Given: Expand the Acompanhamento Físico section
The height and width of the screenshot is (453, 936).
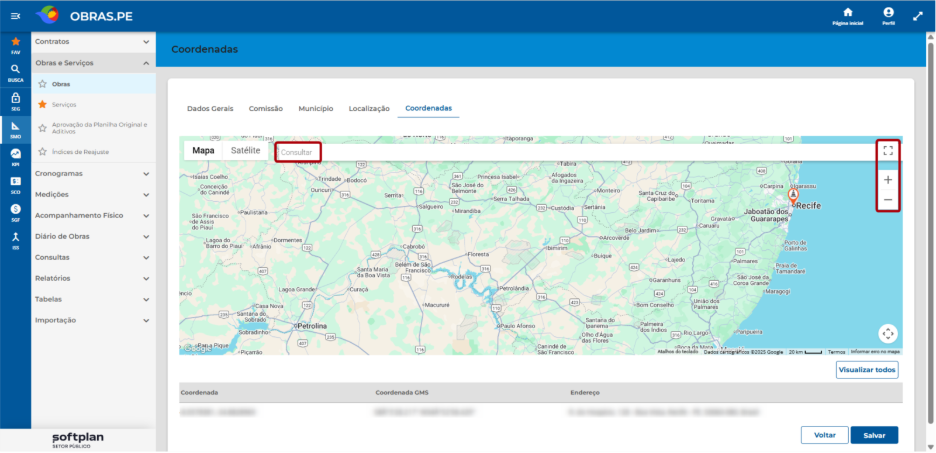Looking at the screenshot, I should 93,215.
